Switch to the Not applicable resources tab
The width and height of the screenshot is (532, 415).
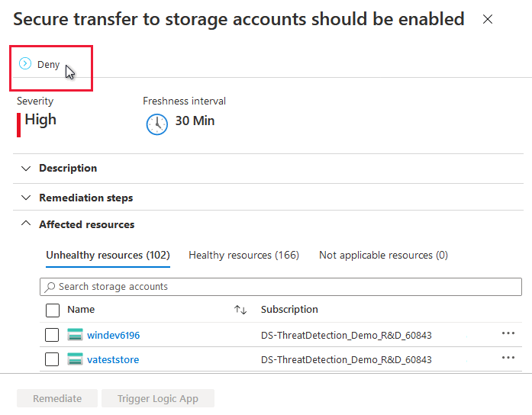[x=383, y=255]
